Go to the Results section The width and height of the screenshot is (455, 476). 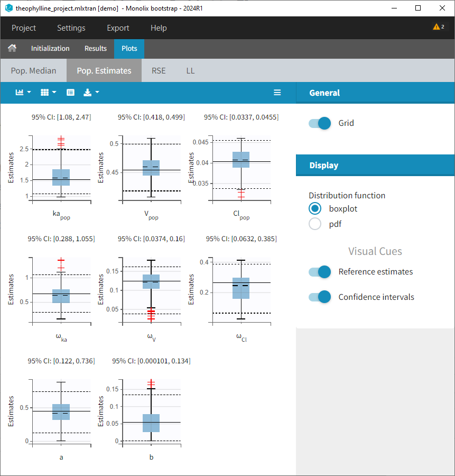[x=96, y=48]
